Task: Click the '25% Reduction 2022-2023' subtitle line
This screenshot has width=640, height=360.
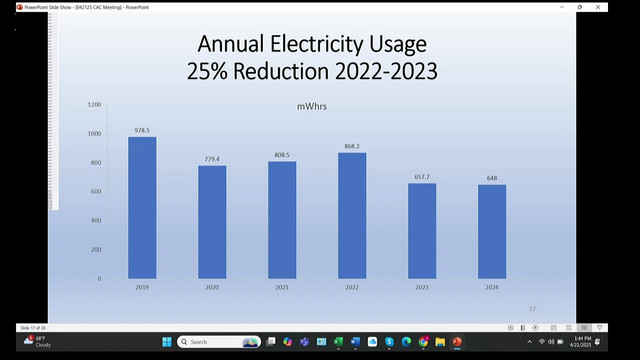Action: [x=312, y=71]
